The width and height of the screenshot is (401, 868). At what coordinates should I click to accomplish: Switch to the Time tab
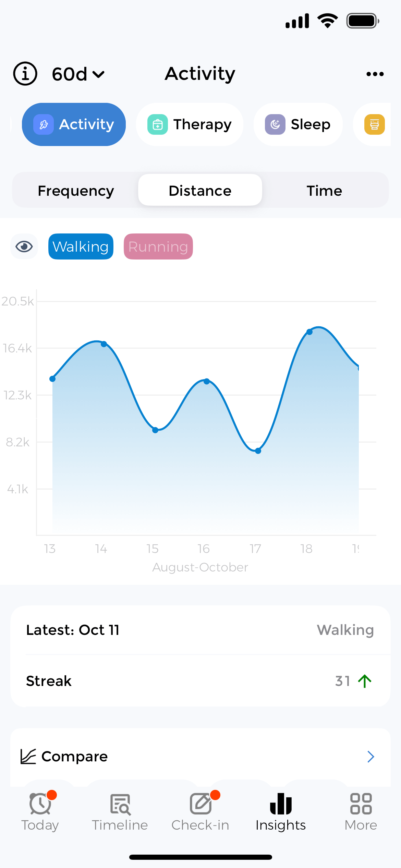click(324, 191)
